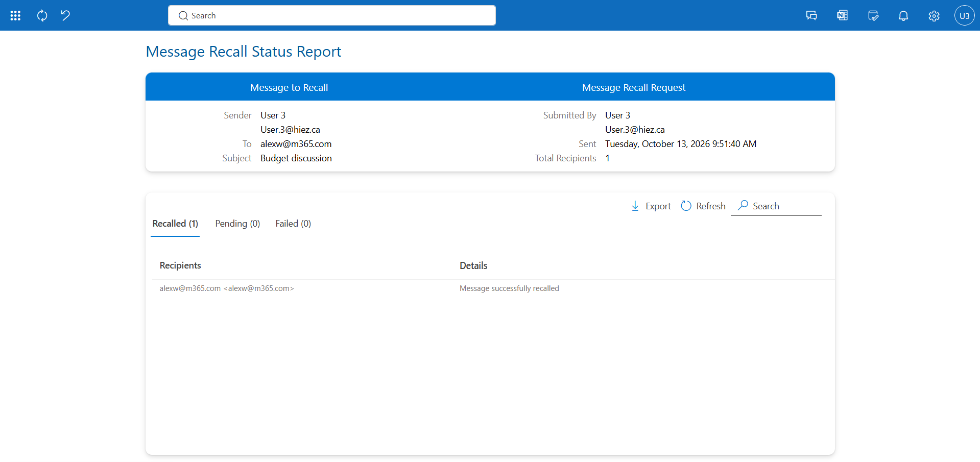Open the notifications bell
This screenshot has width=980, height=462.
pyautogui.click(x=903, y=16)
